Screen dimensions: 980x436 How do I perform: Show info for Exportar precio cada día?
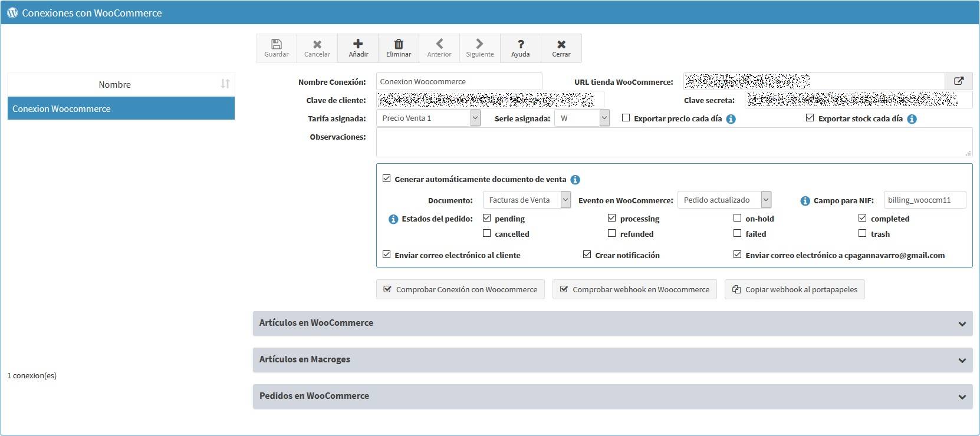731,119
